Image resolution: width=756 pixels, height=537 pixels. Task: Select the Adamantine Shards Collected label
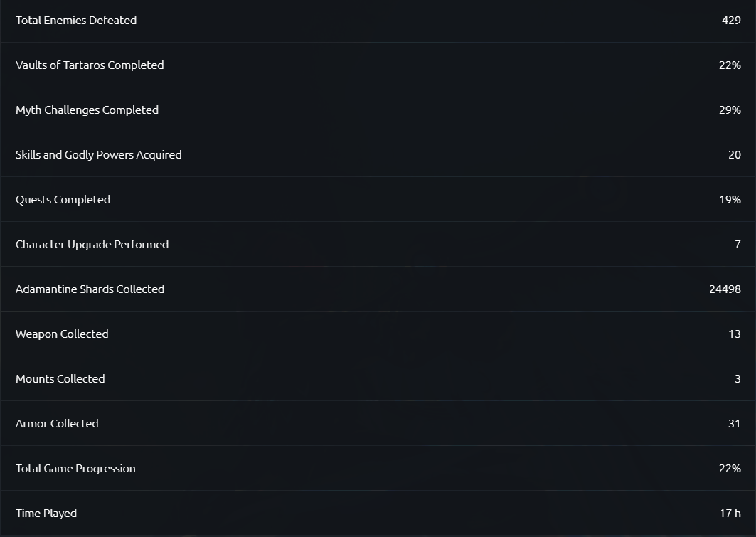90,289
